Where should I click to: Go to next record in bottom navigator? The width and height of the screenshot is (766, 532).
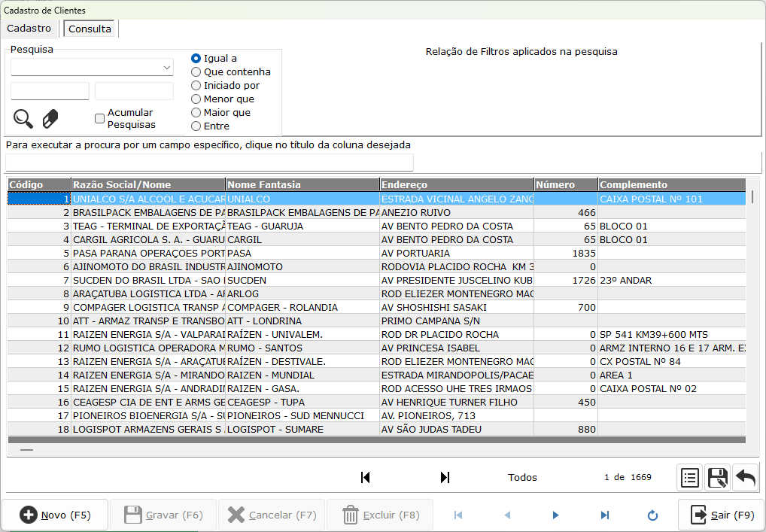coord(555,515)
